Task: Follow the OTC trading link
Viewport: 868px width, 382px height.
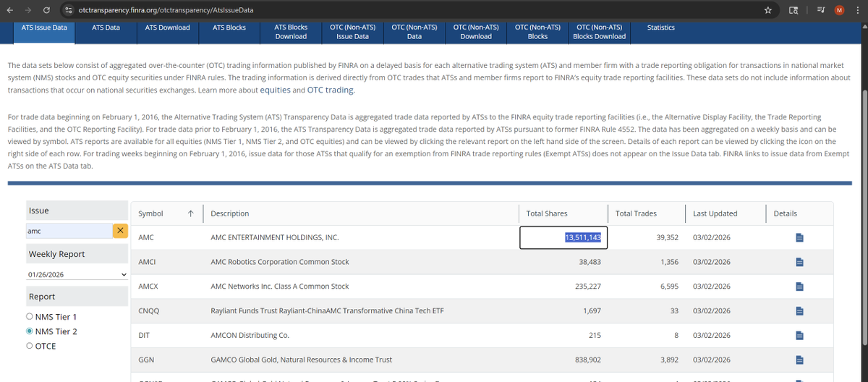Action: (331, 90)
